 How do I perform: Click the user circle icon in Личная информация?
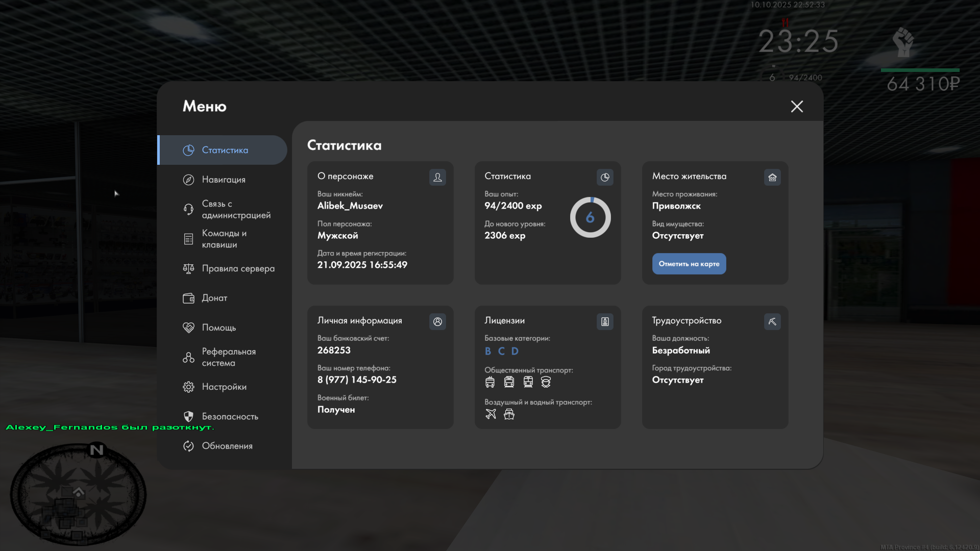click(437, 321)
